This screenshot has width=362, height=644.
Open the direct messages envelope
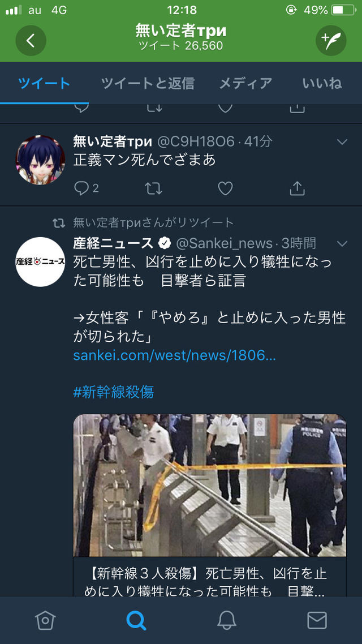(x=317, y=620)
